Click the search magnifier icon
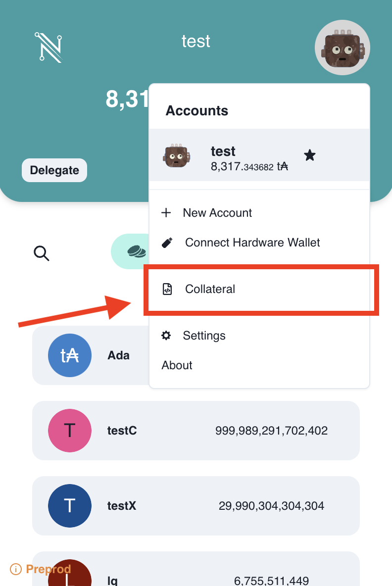The width and height of the screenshot is (392, 586). coord(42,253)
